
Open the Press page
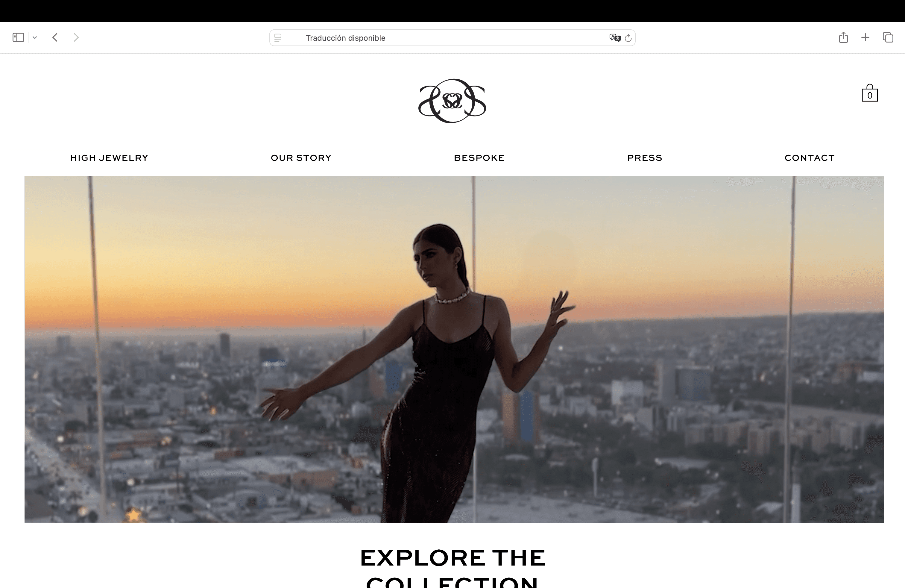click(x=645, y=158)
